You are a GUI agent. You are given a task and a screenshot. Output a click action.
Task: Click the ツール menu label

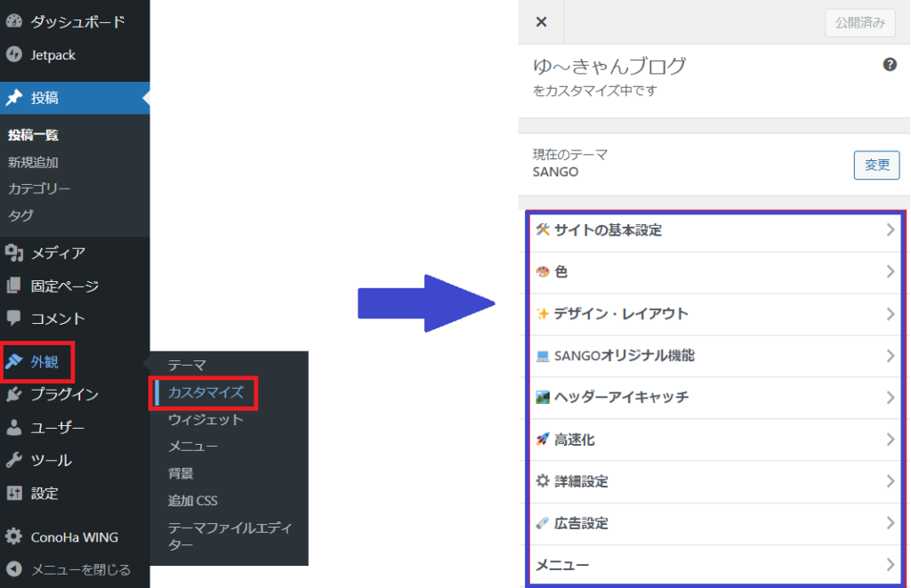(51, 461)
